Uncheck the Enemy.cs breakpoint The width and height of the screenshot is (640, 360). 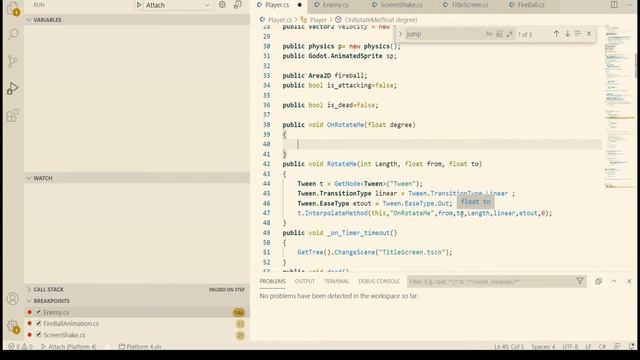(x=39, y=312)
